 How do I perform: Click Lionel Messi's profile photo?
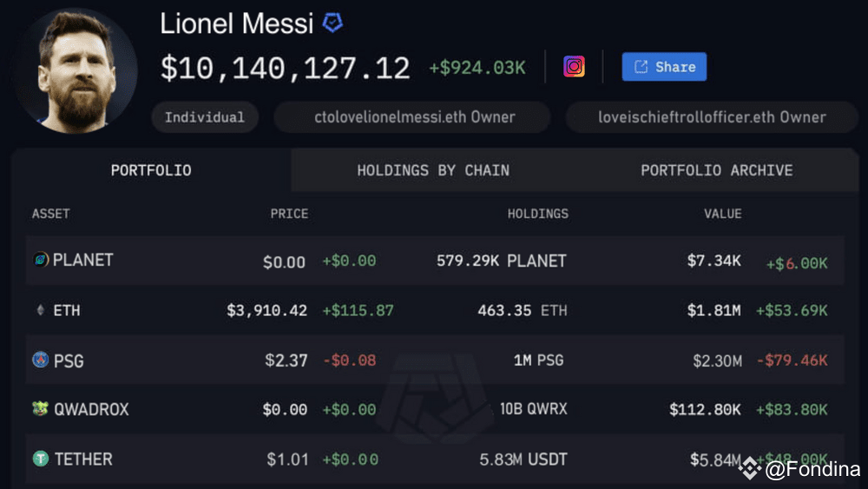[x=76, y=71]
